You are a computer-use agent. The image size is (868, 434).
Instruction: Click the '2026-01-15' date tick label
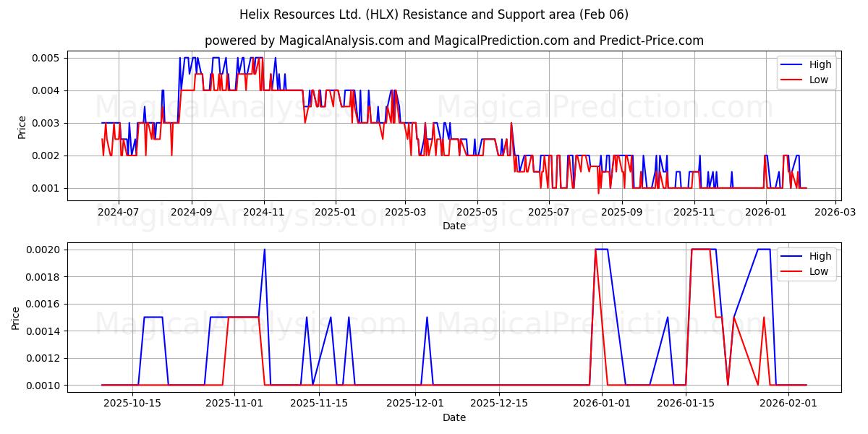(685, 404)
